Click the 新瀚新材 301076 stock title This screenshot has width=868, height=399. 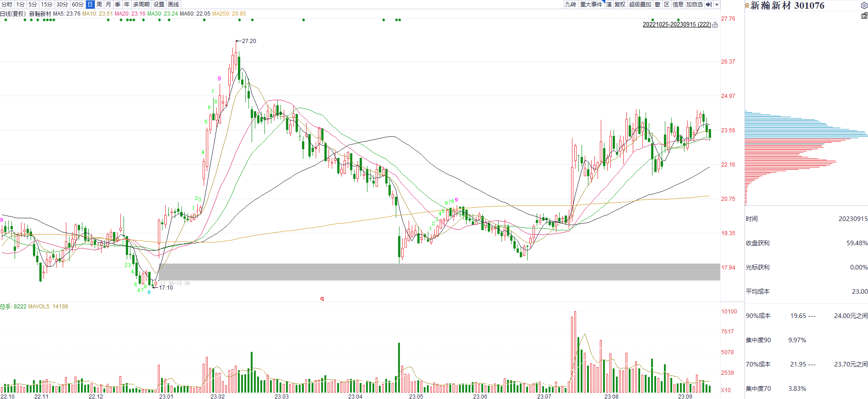[787, 5]
